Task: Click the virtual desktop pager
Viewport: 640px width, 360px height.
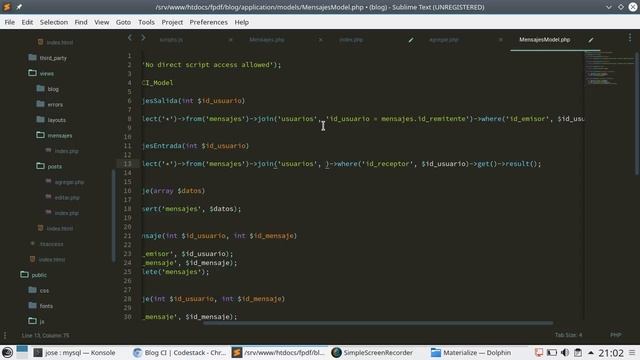Action: 22,352
